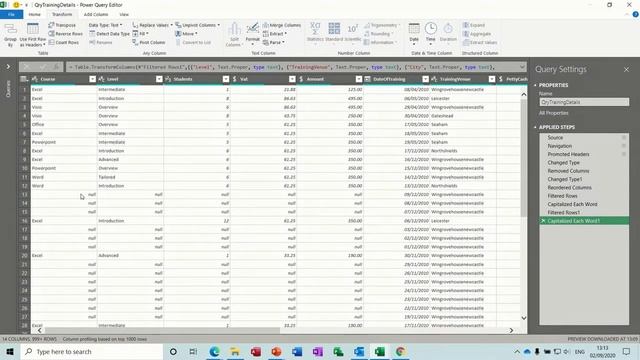The height and width of the screenshot is (360, 640).
Task: Close the Query Settings pane
Action: [x=627, y=70]
